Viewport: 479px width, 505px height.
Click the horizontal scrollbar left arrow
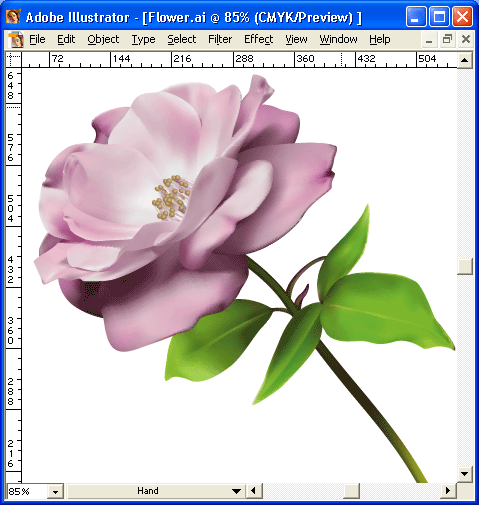click(253, 491)
